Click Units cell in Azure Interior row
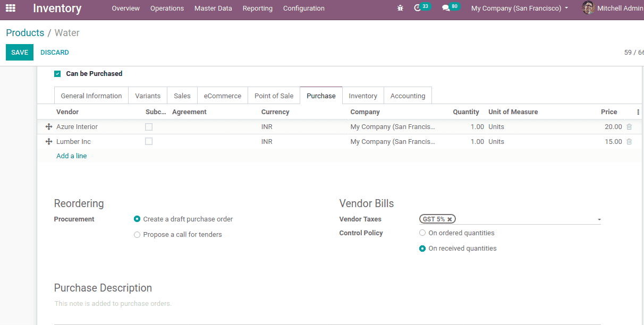Viewport: 644px width, 325px height. (496, 127)
